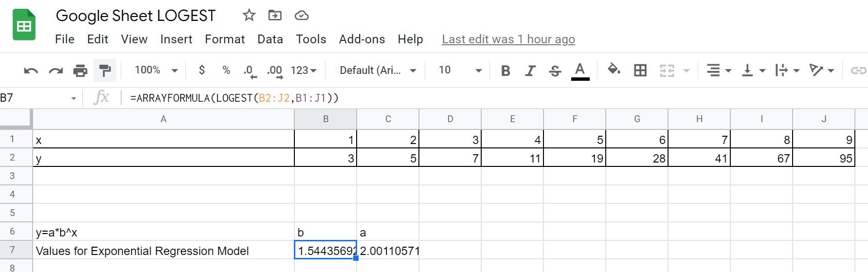Format selection as currency
The image size is (868, 272).
pyautogui.click(x=202, y=70)
